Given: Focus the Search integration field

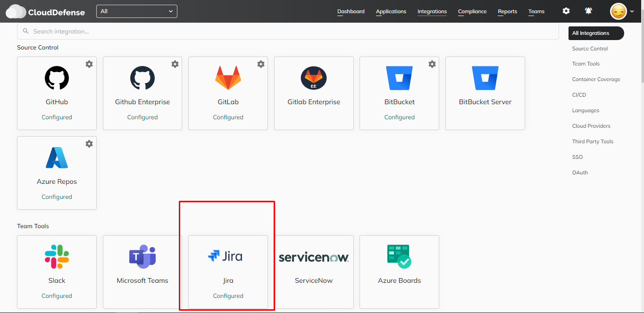Looking at the screenshot, I should [x=288, y=31].
